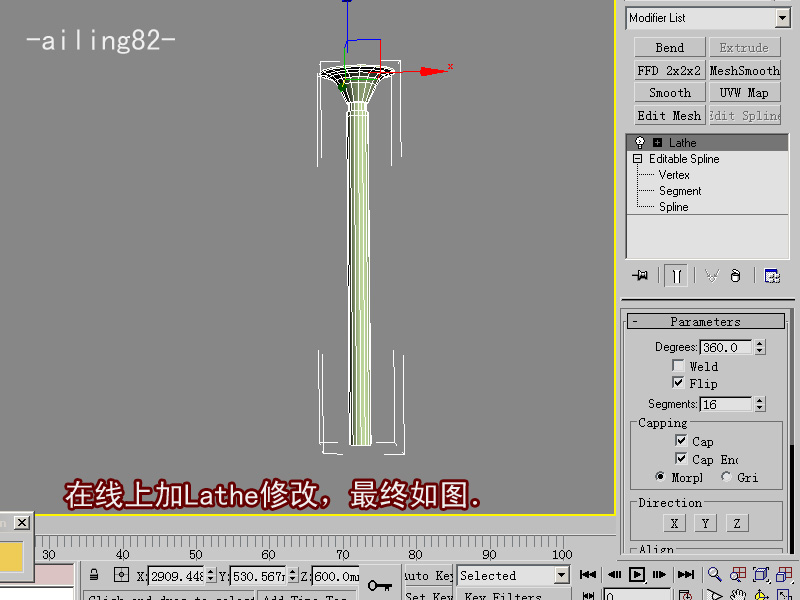800x600 pixels.
Task: Click timeline at frame 80
Action: 415,554
